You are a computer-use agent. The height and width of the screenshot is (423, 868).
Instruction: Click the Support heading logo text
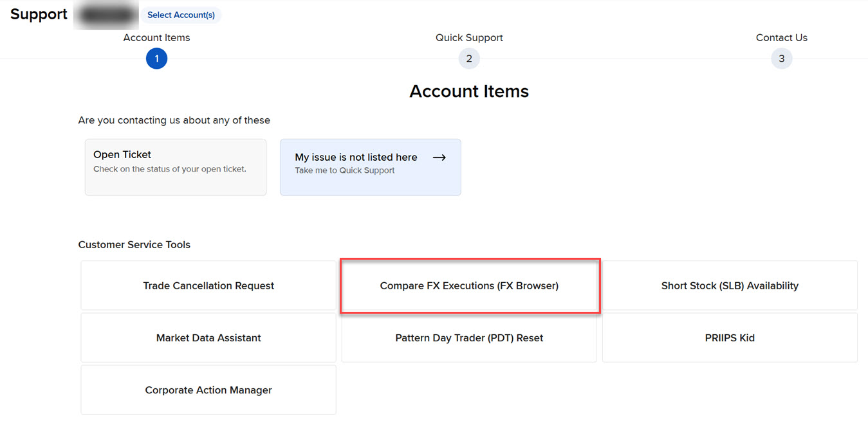pos(38,14)
